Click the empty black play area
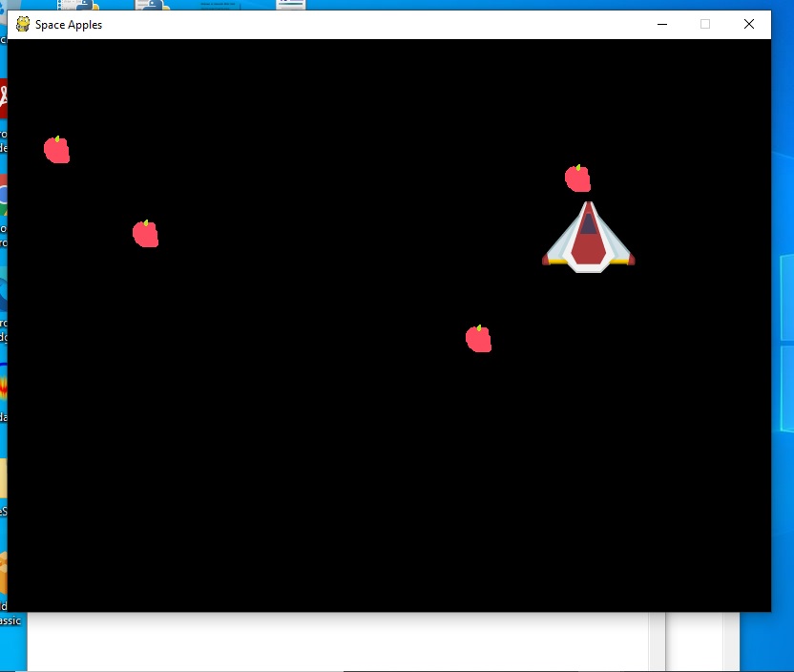 (x=286, y=477)
